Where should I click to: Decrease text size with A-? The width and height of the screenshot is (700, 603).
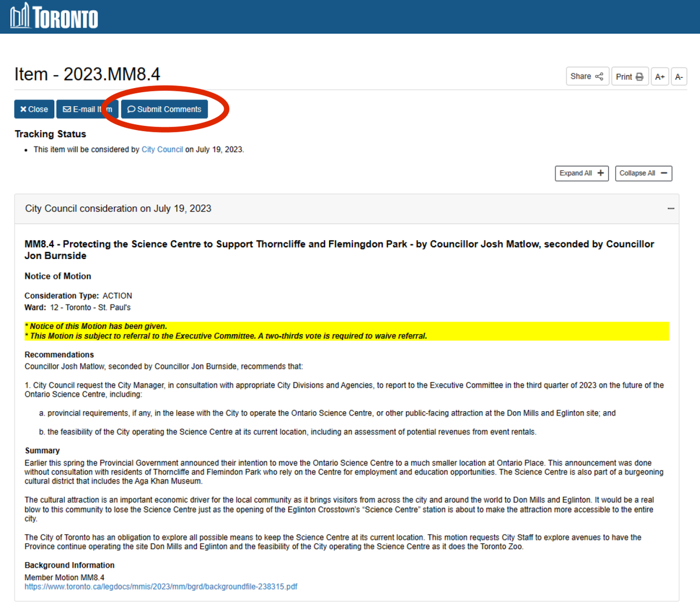(x=679, y=76)
